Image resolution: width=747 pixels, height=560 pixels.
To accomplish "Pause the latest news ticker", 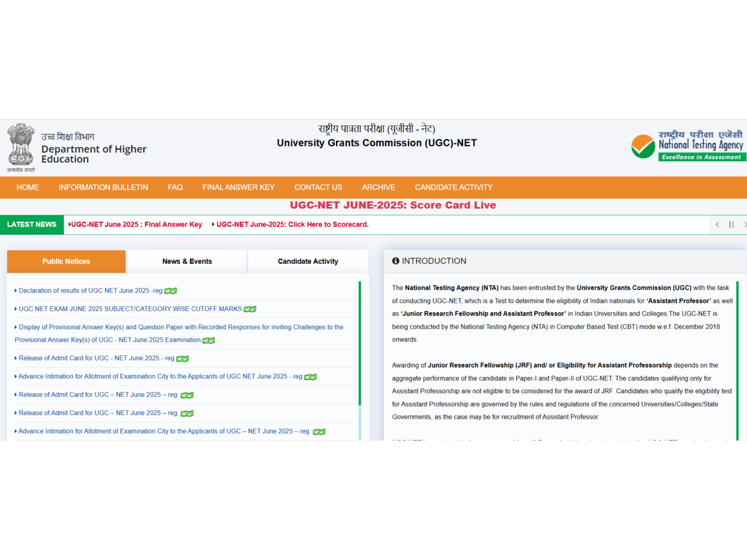I will 731,225.
